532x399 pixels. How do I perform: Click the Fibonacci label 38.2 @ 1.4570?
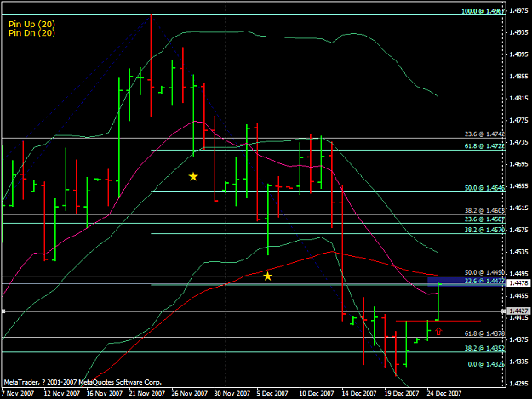(484, 230)
